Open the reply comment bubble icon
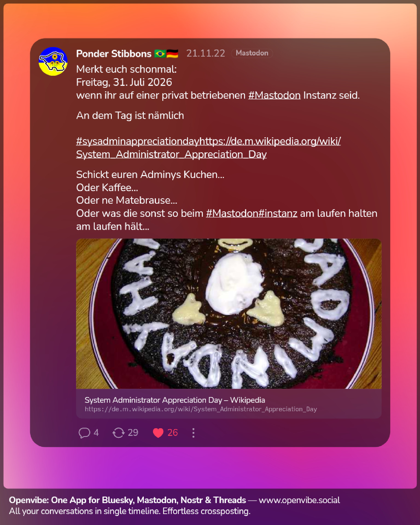Viewport: 420px width, 525px height. (x=84, y=433)
